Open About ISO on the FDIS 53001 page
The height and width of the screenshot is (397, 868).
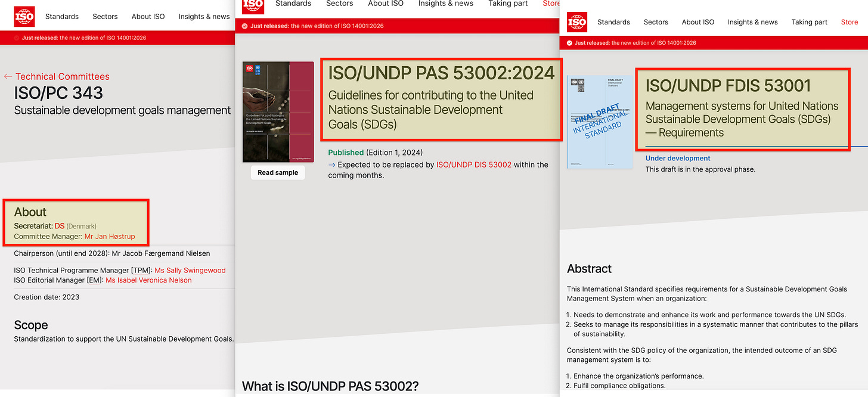click(x=698, y=22)
